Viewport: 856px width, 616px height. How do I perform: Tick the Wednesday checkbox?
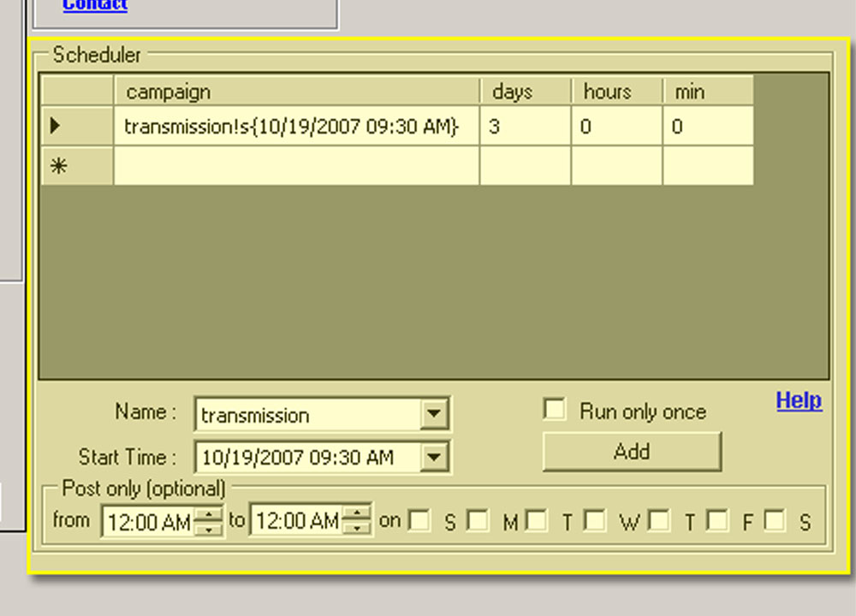coord(595,520)
